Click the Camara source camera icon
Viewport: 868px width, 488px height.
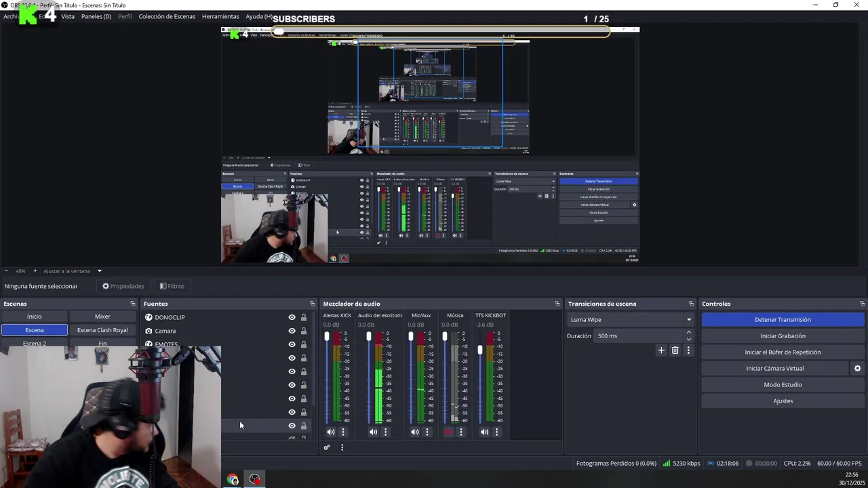coord(149,331)
